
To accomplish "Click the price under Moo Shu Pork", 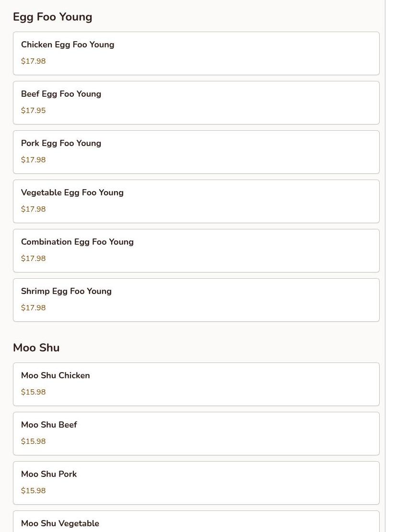I will [x=33, y=491].
